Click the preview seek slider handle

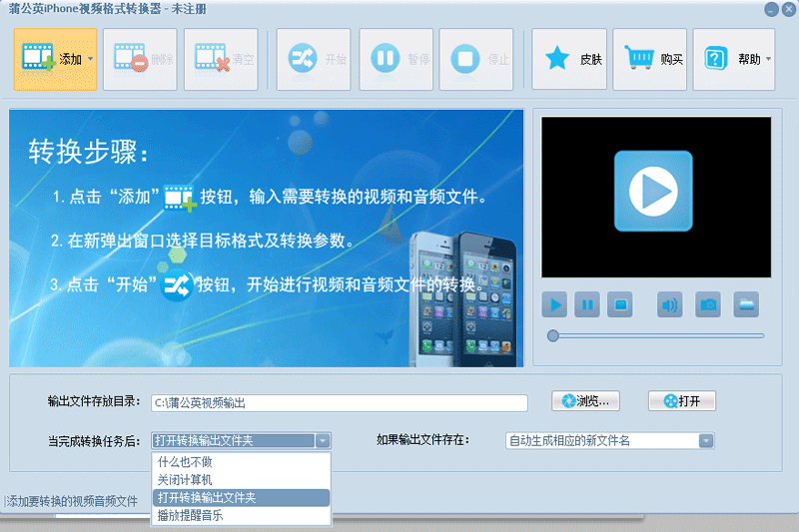coord(553,335)
